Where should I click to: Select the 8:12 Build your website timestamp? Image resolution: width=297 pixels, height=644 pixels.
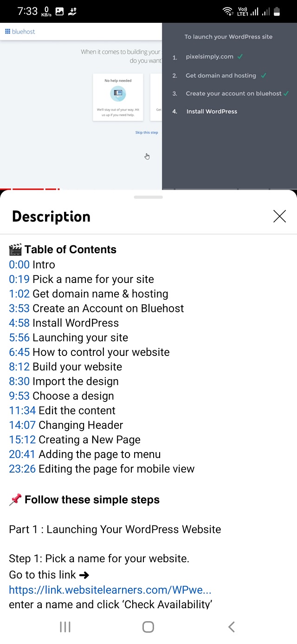[x=19, y=367]
